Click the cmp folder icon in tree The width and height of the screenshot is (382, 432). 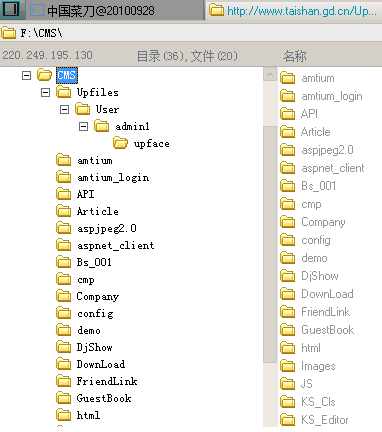[63, 279]
